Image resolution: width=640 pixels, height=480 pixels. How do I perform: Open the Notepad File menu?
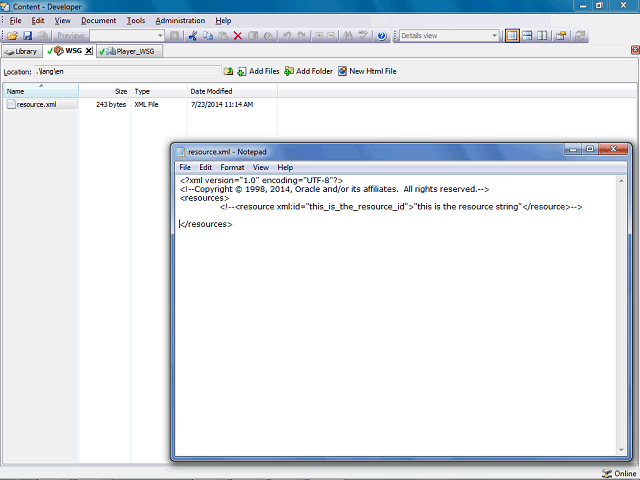coord(185,167)
